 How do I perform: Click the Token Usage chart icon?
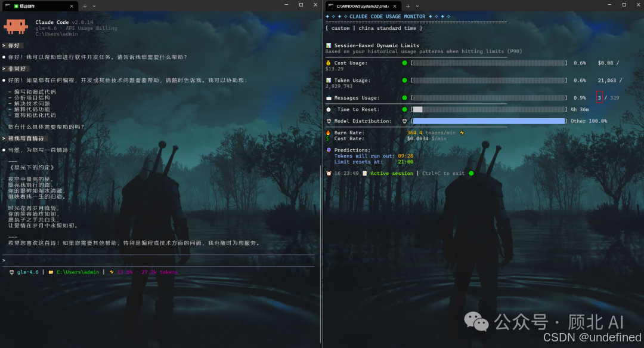click(328, 80)
